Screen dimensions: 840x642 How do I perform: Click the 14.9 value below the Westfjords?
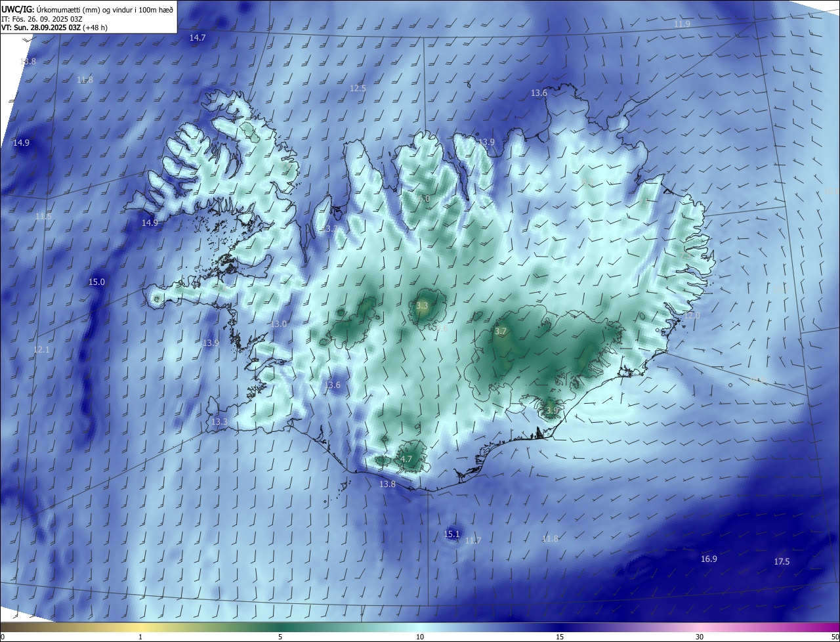pos(150,223)
